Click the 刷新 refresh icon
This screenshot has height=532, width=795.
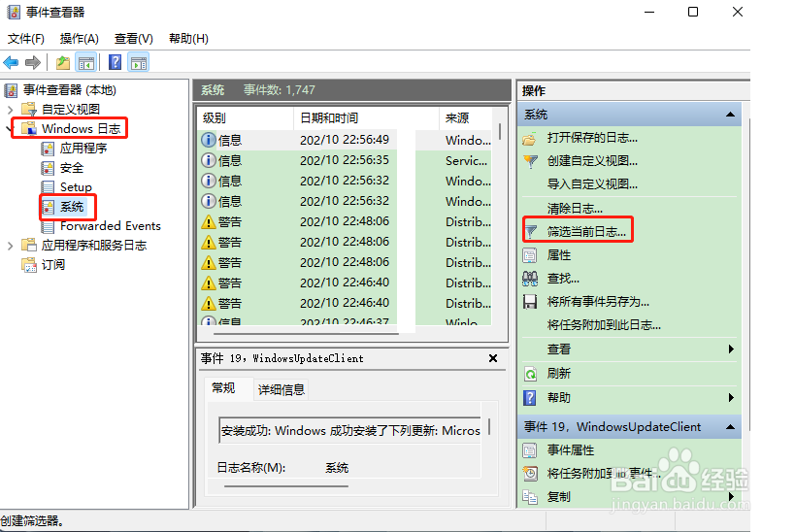pos(530,374)
